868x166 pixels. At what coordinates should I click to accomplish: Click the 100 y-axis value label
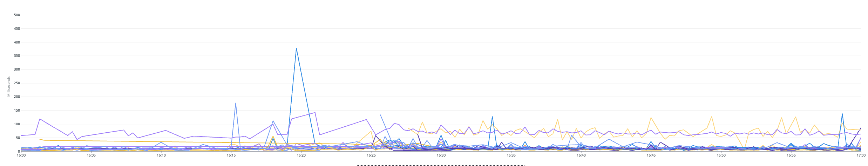point(17,124)
